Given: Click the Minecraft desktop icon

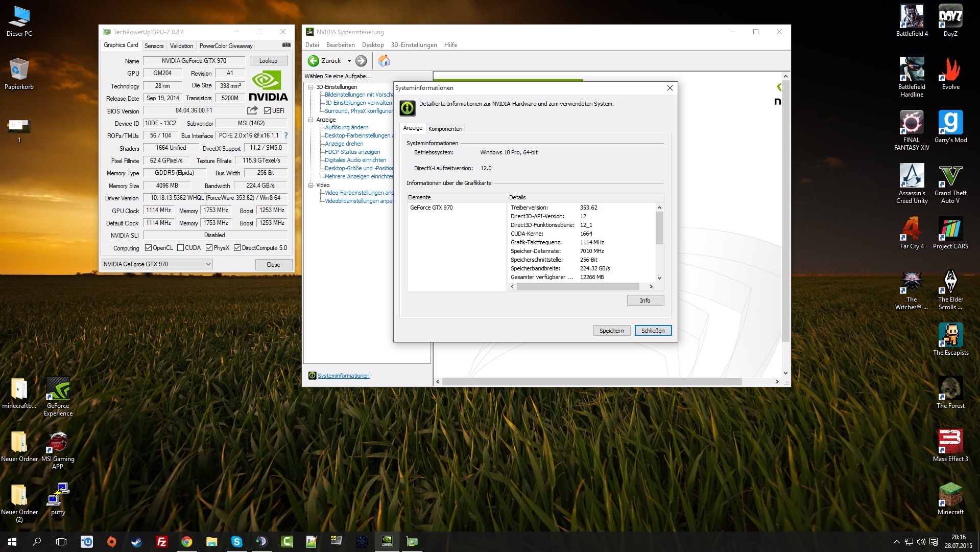Looking at the screenshot, I should (x=950, y=499).
